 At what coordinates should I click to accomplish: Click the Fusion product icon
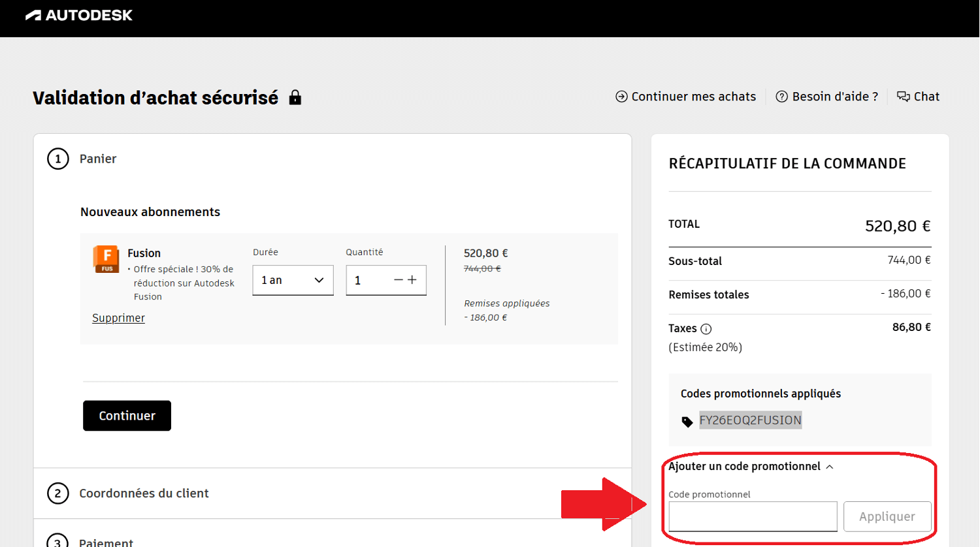click(x=106, y=259)
